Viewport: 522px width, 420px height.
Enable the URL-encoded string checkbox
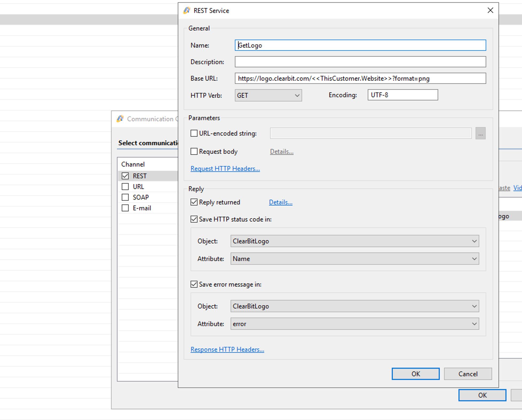[x=194, y=133]
